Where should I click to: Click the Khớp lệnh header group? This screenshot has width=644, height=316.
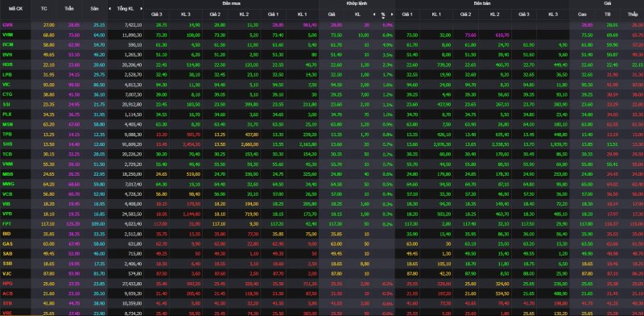[357, 3]
